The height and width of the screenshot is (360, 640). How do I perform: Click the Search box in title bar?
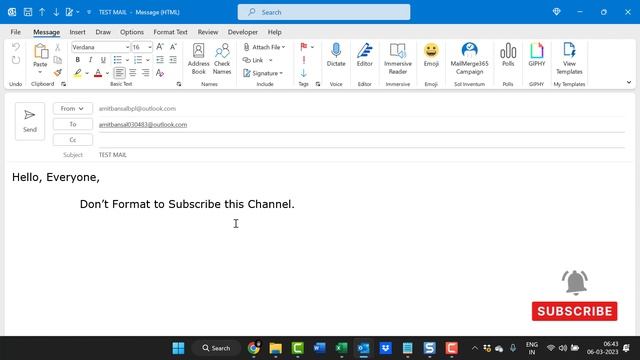coord(324,12)
